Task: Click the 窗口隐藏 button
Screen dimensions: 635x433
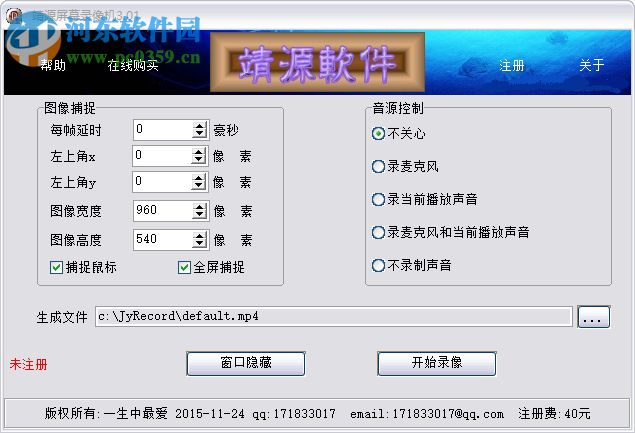Action: pos(246,363)
